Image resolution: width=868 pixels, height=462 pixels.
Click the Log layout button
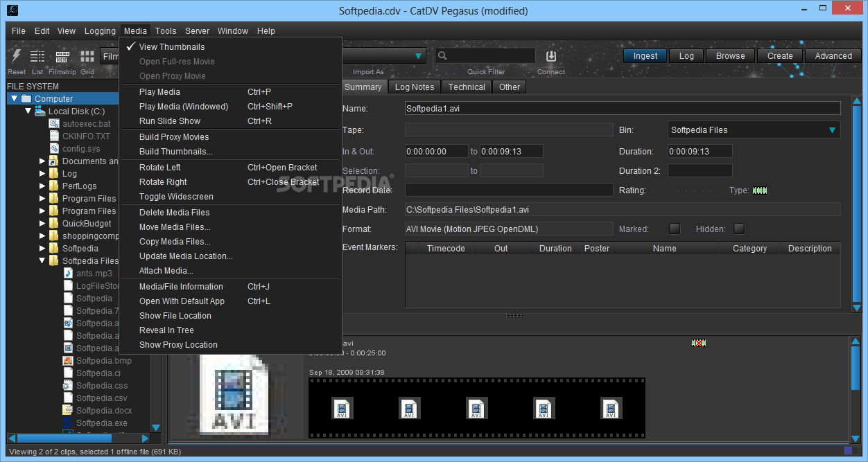pyautogui.click(x=686, y=56)
